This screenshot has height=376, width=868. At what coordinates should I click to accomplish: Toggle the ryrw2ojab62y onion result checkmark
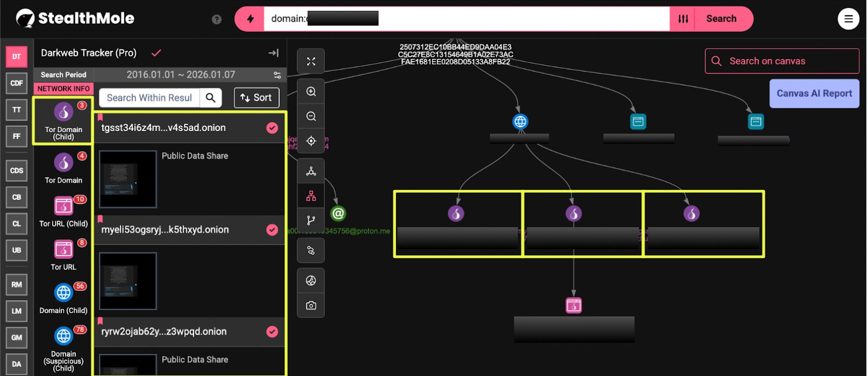coord(272,332)
